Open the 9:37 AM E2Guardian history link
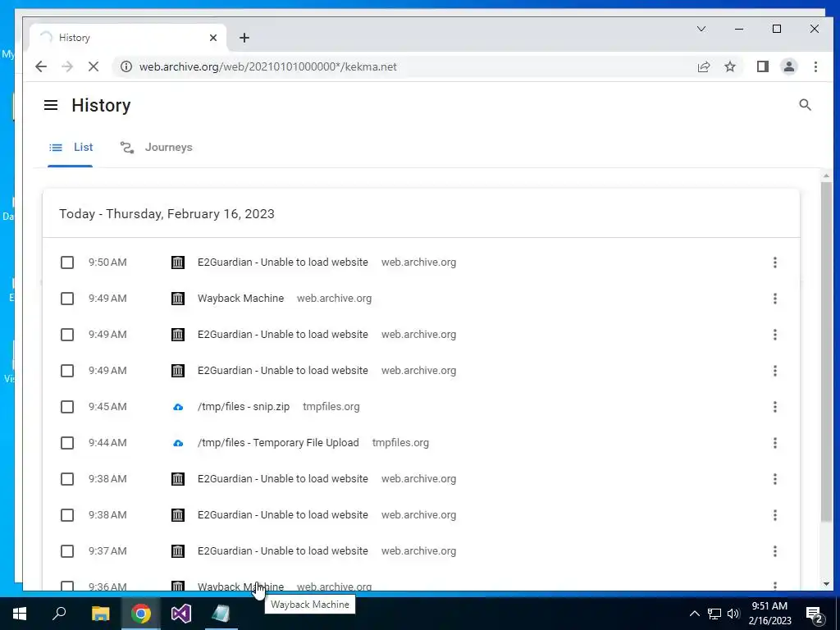The width and height of the screenshot is (840, 630). 283,551
